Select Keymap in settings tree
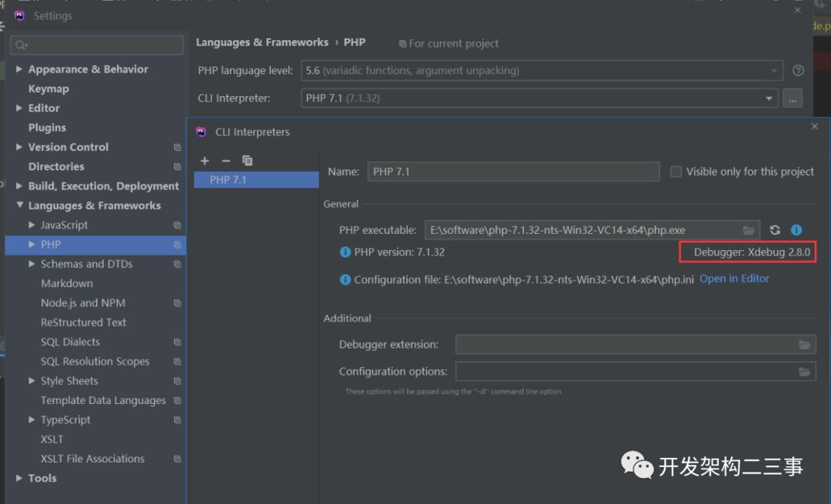Viewport: 831px width, 504px height. point(48,89)
